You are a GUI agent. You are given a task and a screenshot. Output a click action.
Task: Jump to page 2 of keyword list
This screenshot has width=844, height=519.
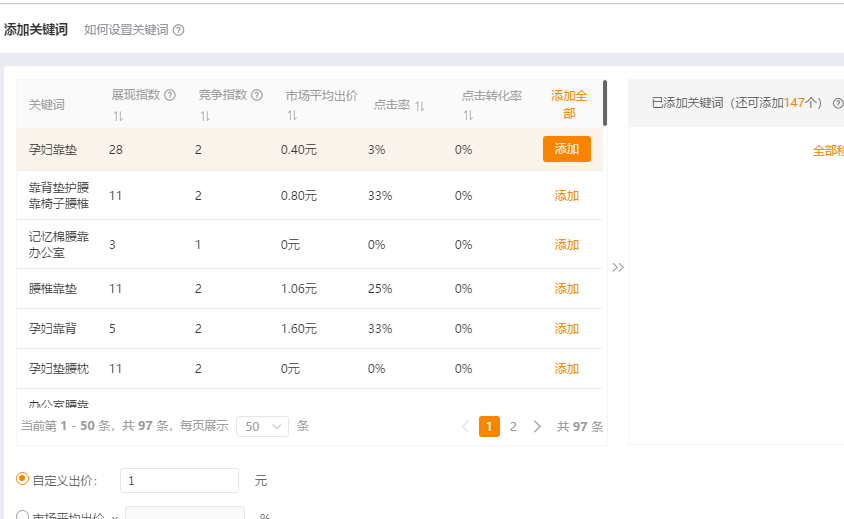(x=513, y=426)
